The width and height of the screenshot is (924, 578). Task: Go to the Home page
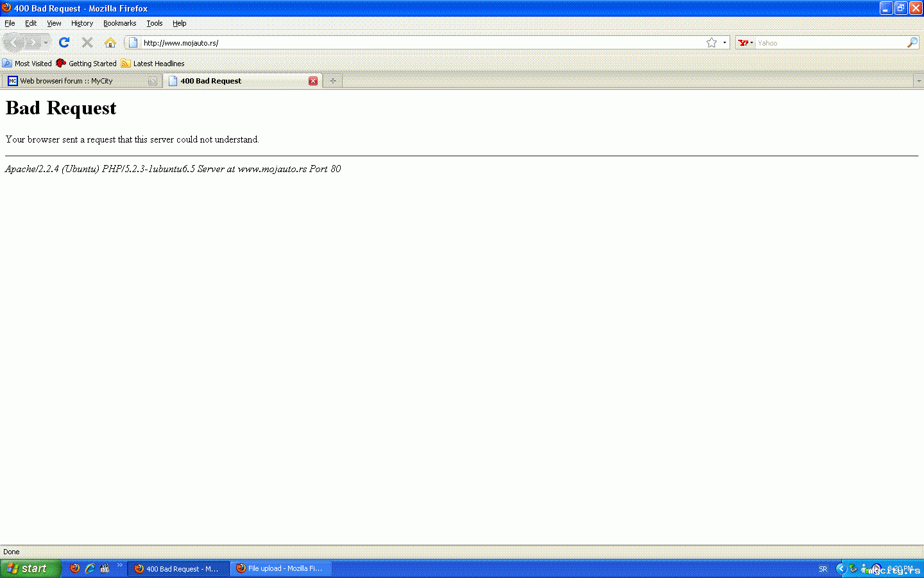point(110,42)
